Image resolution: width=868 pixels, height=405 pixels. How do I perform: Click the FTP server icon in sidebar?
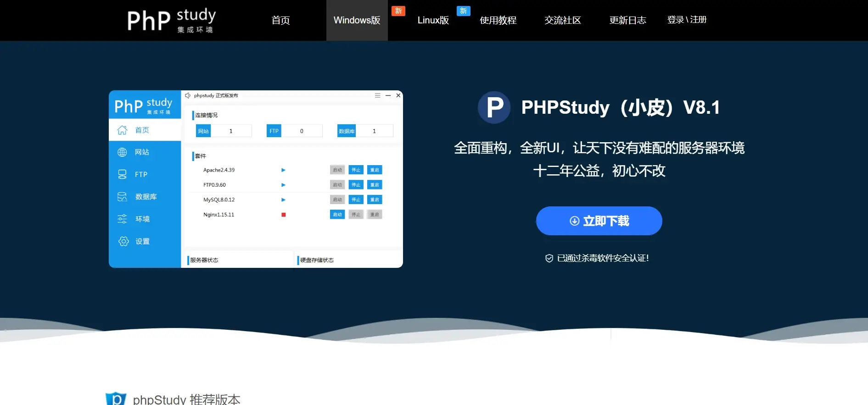(122, 174)
